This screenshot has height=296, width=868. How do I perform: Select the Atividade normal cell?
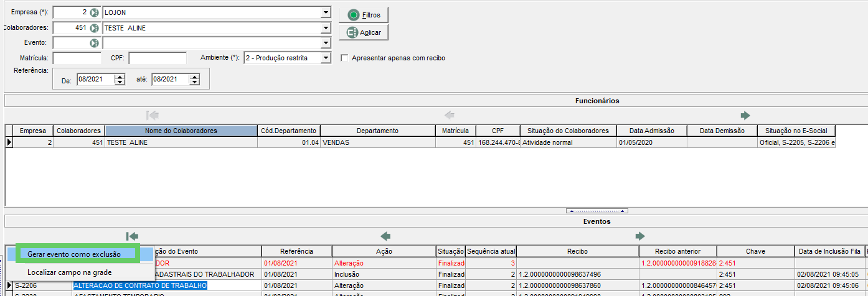(x=568, y=142)
